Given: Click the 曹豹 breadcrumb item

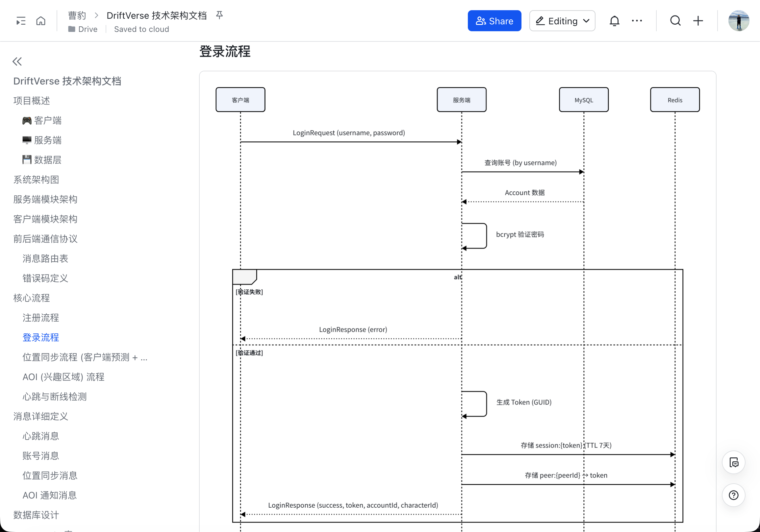Looking at the screenshot, I should pyautogui.click(x=77, y=15).
